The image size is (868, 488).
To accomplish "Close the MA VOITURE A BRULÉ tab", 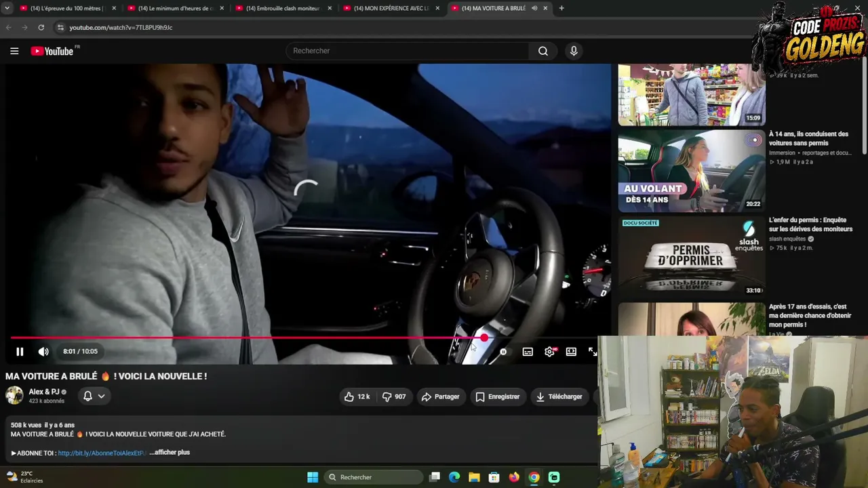I will [545, 8].
